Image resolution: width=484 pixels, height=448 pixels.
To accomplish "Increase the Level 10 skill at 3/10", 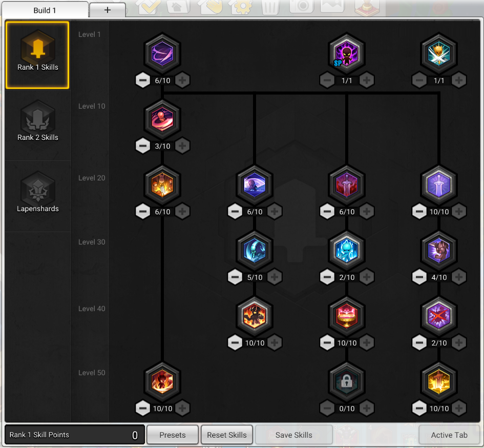I will point(182,146).
